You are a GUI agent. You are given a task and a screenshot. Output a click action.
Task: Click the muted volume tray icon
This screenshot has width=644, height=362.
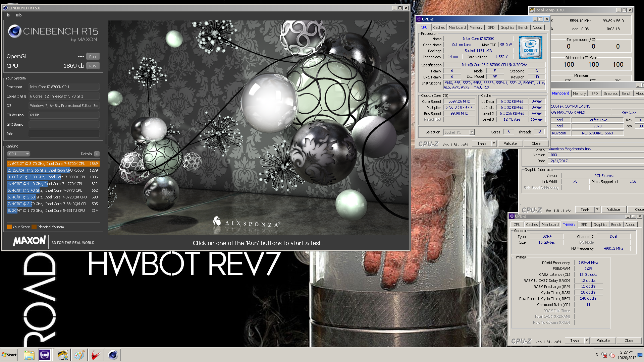tap(612, 355)
